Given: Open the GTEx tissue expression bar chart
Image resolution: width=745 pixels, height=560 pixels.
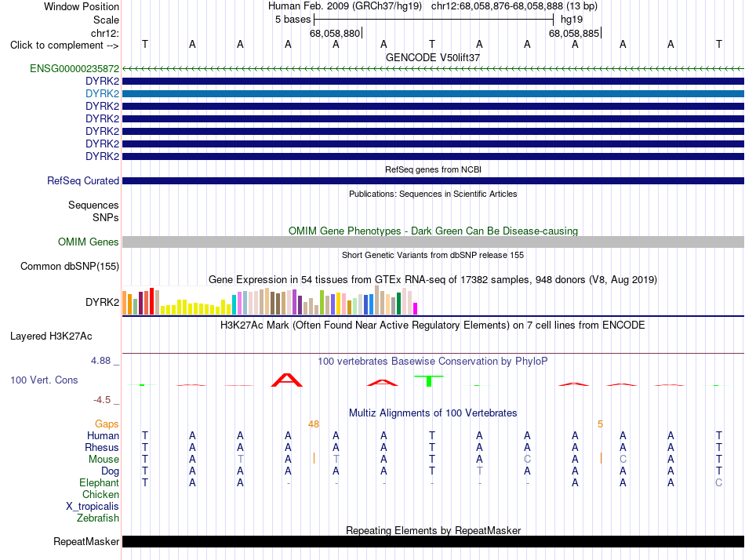Looking at the screenshot, I should 270,300.
